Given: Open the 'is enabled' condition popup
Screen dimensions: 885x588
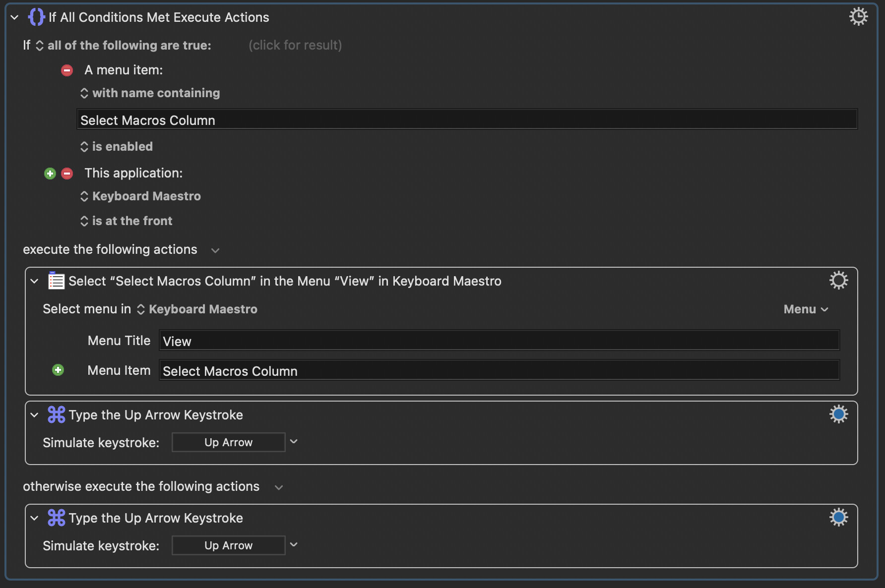Looking at the screenshot, I should tap(117, 147).
